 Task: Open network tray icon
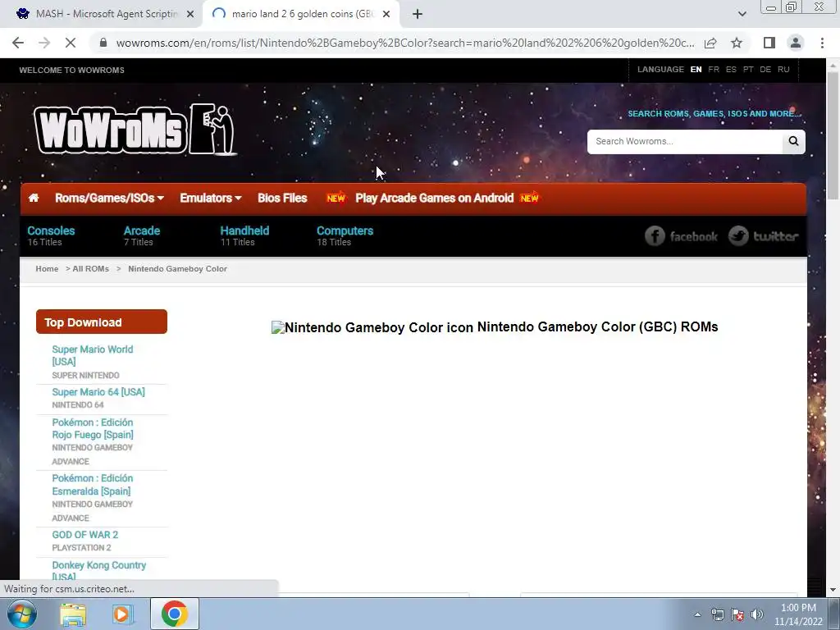pos(717,614)
